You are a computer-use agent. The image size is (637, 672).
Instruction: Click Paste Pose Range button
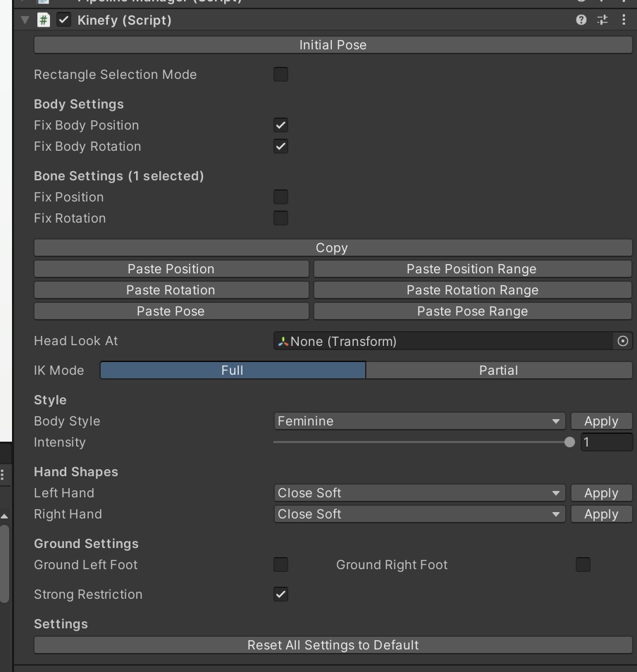click(472, 311)
